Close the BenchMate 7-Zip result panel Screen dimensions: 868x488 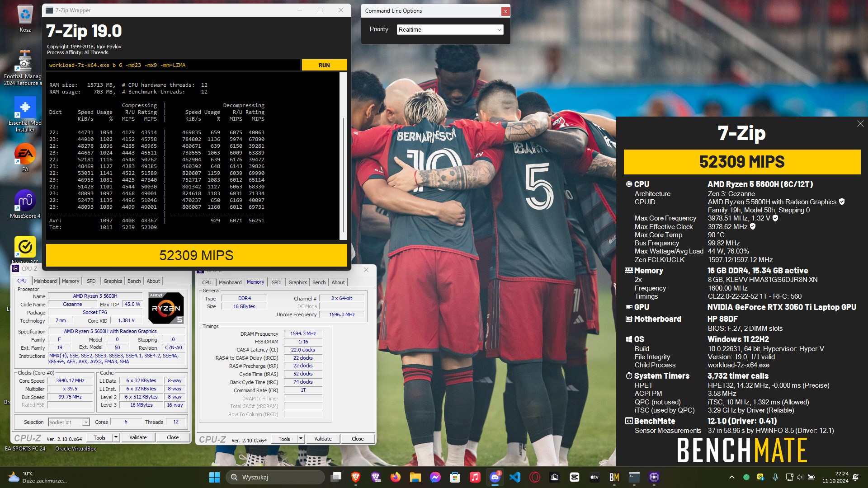pyautogui.click(x=860, y=124)
